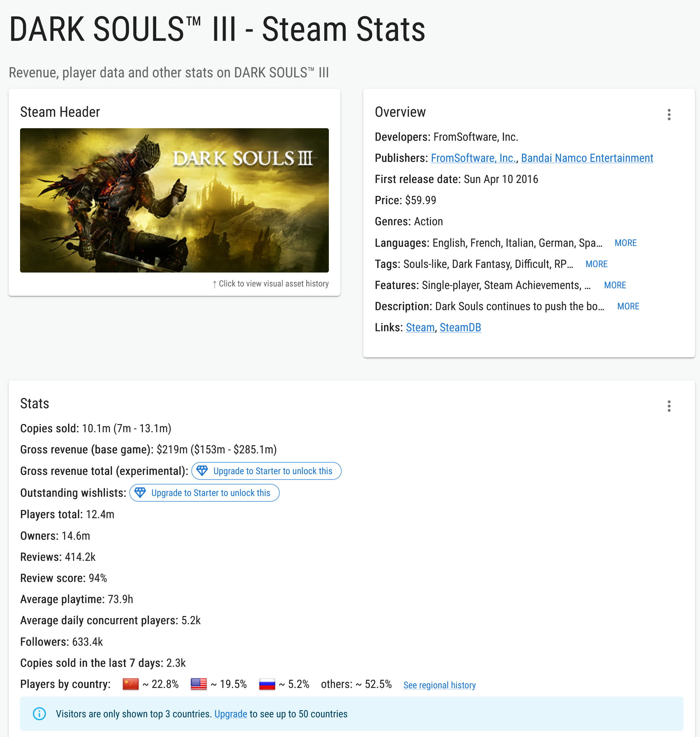This screenshot has height=737, width=700.
Task: Click Copies sold in the last 7 days line
Action: 103,663
